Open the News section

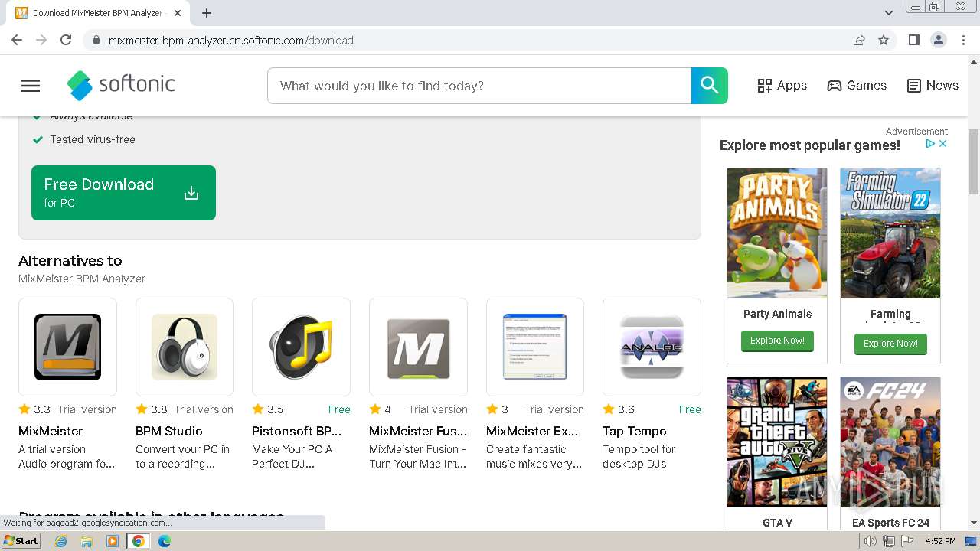pyautogui.click(x=933, y=86)
